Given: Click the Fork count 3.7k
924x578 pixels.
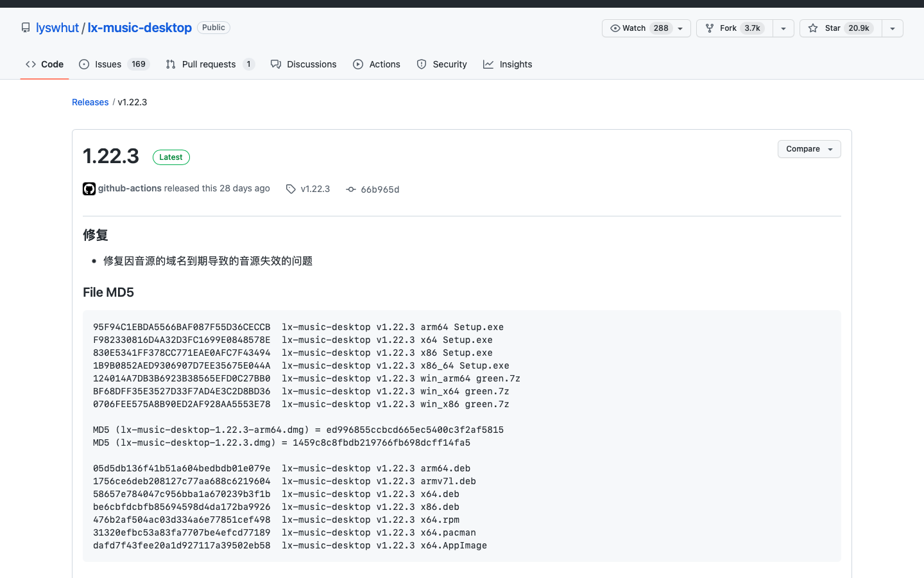Looking at the screenshot, I should [753, 28].
